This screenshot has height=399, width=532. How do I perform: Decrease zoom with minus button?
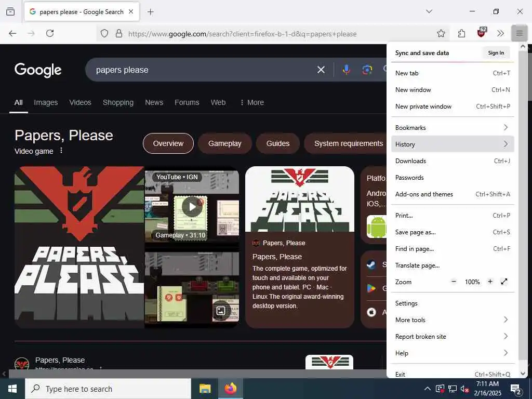click(x=454, y=282)
